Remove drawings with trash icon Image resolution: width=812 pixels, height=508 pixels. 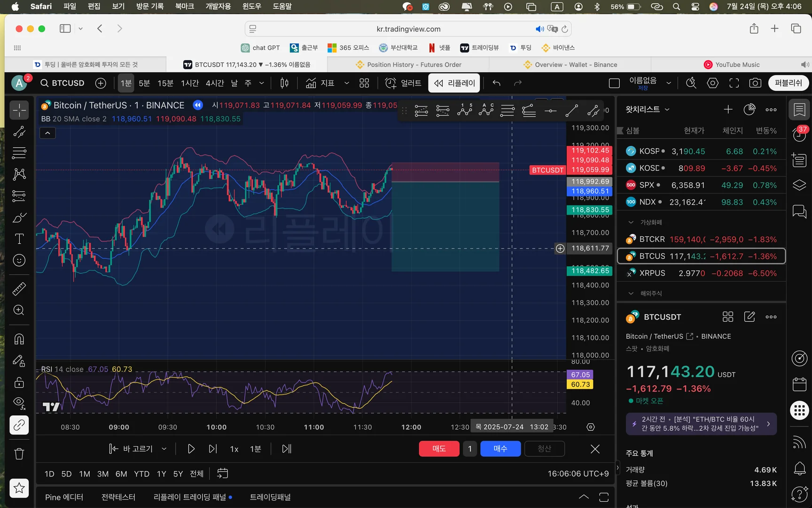click(19, 454)
